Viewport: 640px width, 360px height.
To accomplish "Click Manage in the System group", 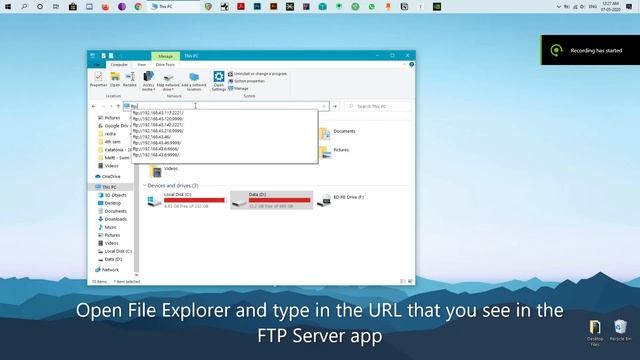I will (x=238, y=88).
